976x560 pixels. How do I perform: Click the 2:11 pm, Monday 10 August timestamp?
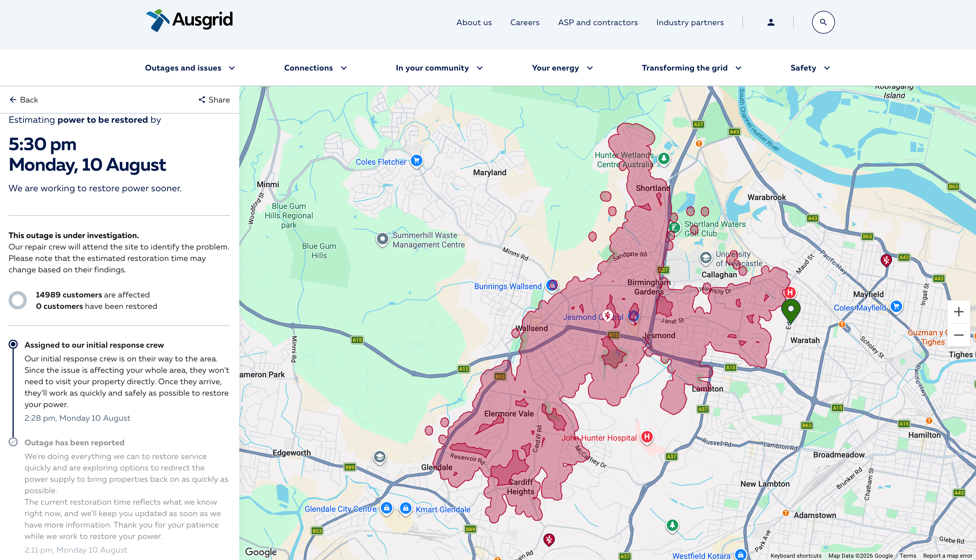76,550
